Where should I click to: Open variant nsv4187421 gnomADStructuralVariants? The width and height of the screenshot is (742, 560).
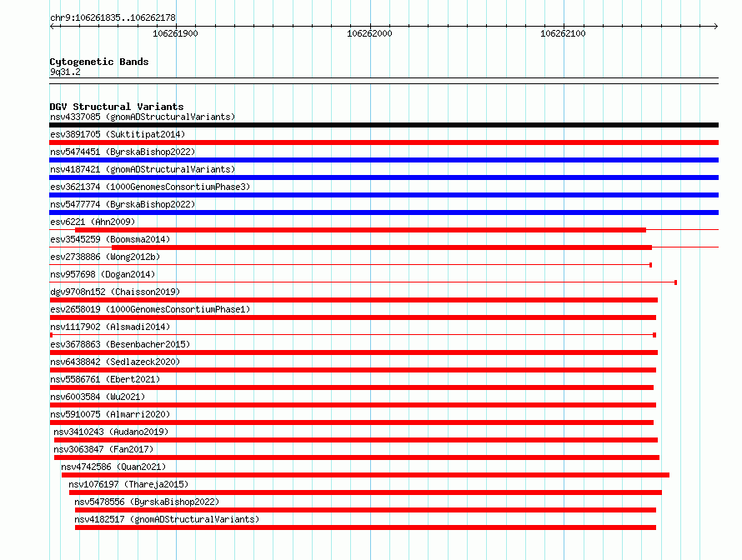(x=143, y=169)
